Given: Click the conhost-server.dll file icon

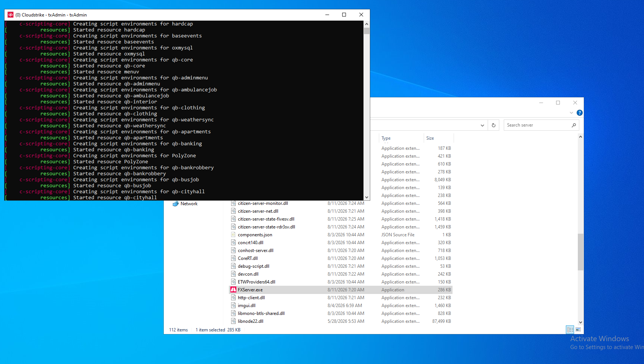Looking at the screenshot, I should click(x=233, y=251).
